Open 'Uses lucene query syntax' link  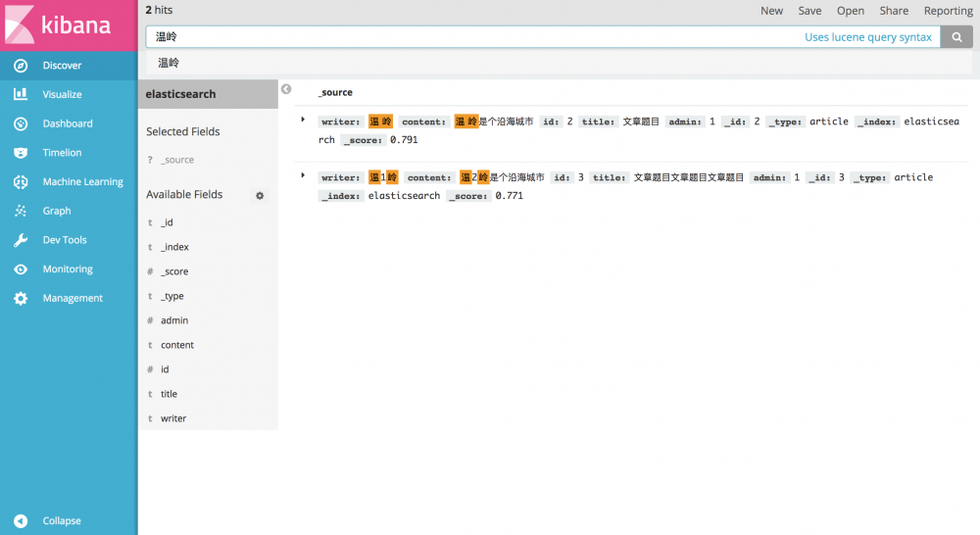(x=867, y=37)
